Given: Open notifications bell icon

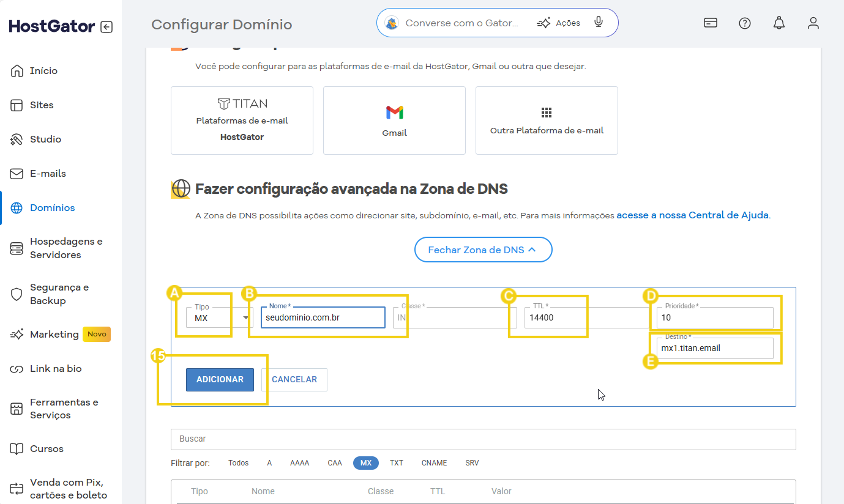Looking at the screenshot, I should (x=779, y=23).
